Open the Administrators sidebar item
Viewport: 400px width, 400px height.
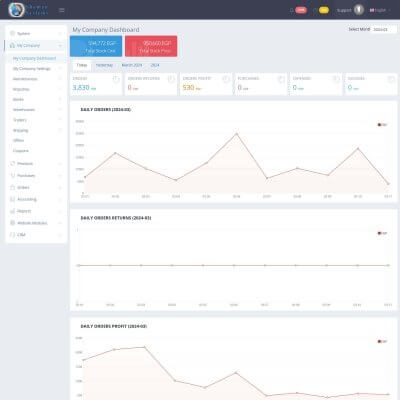(25, 79)
